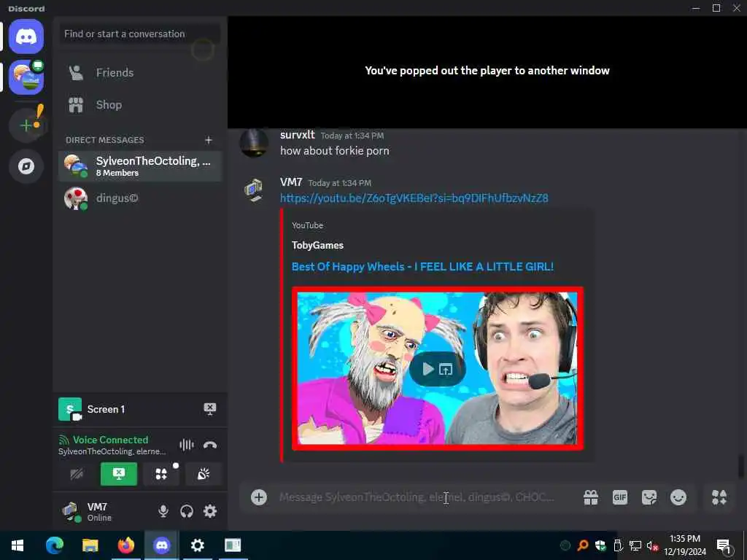Stop streaming Screen 1 icon
The image size is (747, 560).
click(x=209, y=409)
